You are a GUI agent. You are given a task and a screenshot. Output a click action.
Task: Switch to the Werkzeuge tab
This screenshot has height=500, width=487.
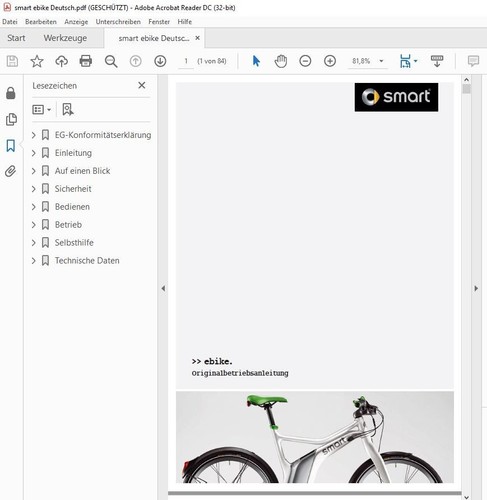pos(65,38)
